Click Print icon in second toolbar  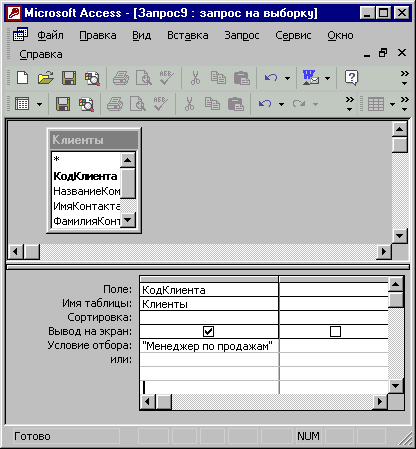(115, 104)
